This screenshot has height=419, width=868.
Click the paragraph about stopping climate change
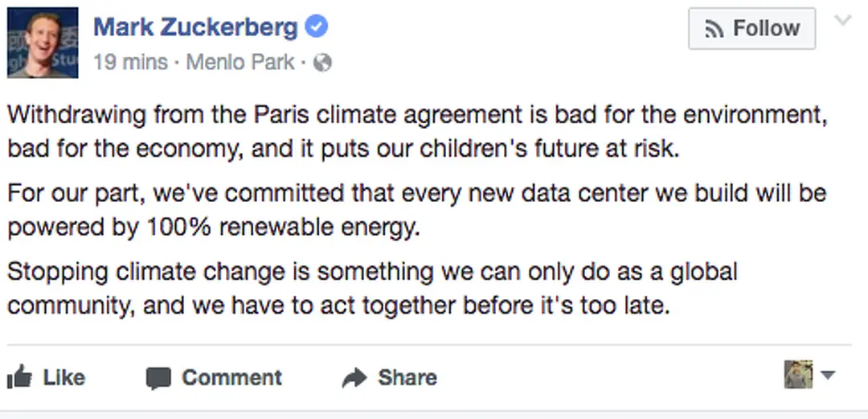click(371, 289)
